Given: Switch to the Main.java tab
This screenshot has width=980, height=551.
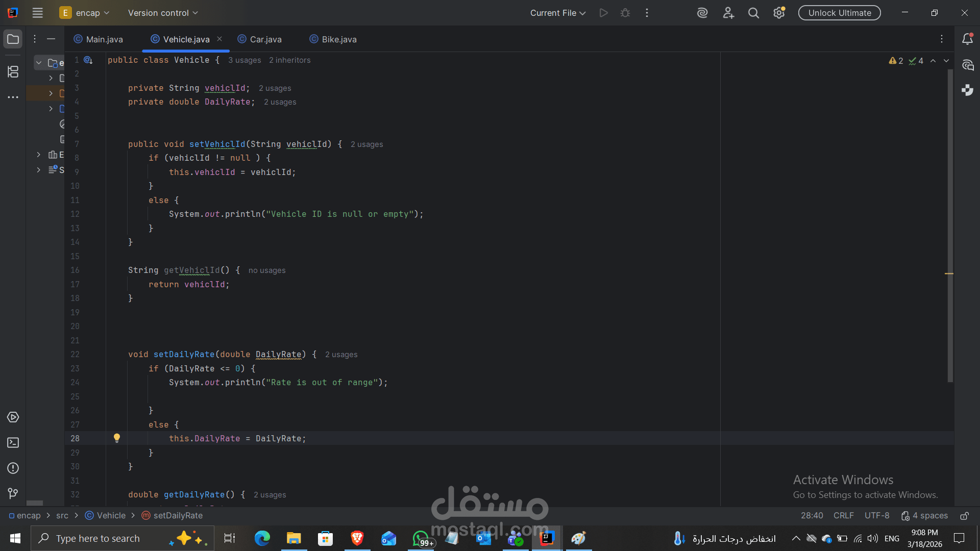Looking at the screenshot, I should pos(99,39).
